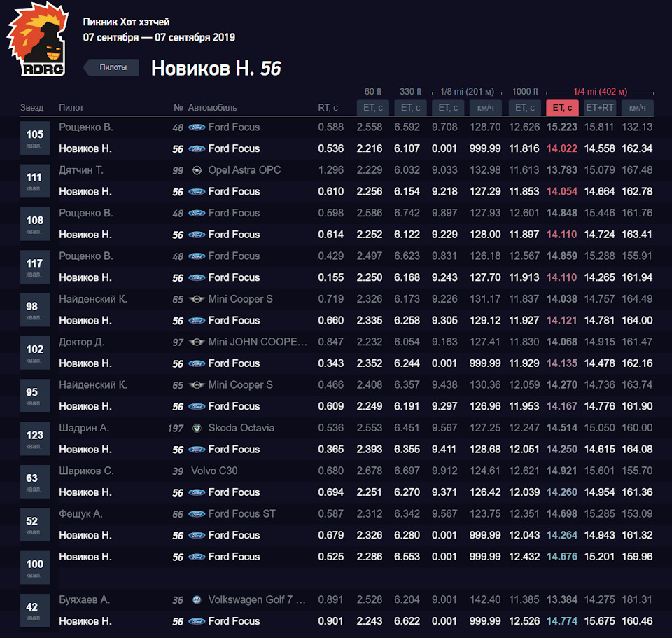The image size is (672, 638).
Task: Click Ford logo in Новиков's race 123 row
Action: [x=197, y=450]
